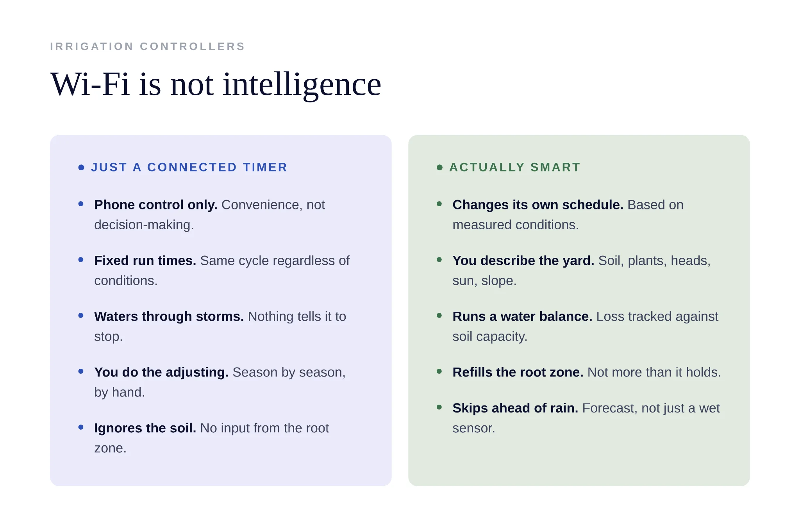Select the Refills the root zone text
Screen dimensions: 800x532
tap(518, 372)
